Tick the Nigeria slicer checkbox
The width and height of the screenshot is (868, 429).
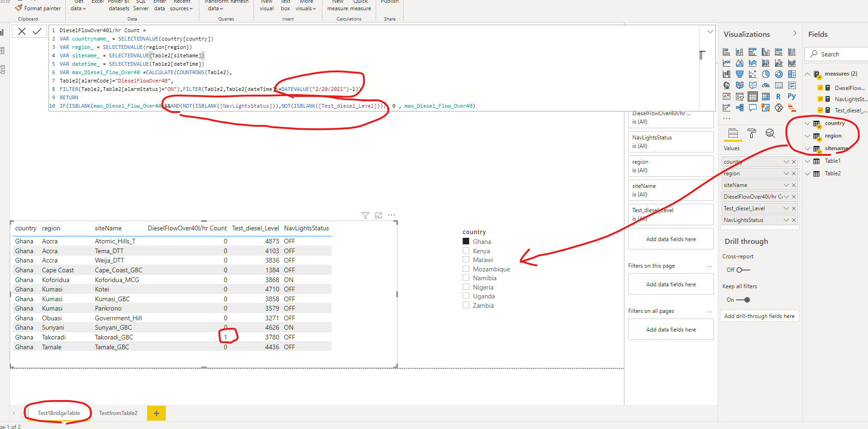[466, 287]
